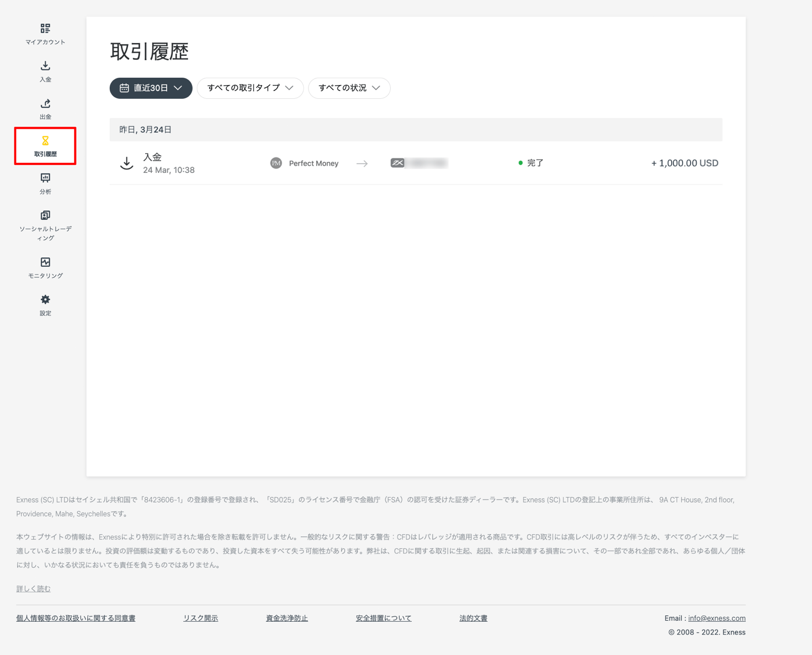Expand the すべての取引タイプ filter dropdown
812x655 pixels.
[250, 88]
